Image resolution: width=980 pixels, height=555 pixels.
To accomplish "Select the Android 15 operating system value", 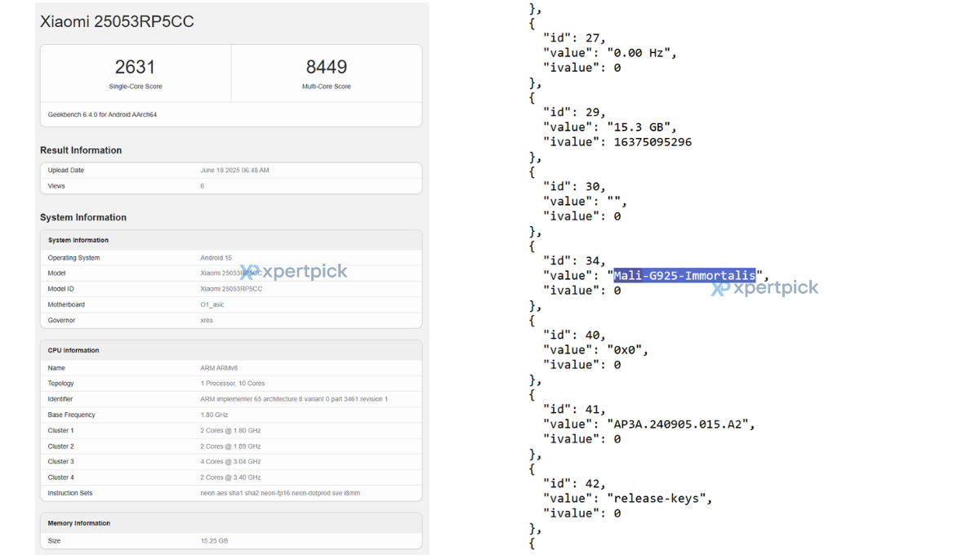I will tap(216, 258).
